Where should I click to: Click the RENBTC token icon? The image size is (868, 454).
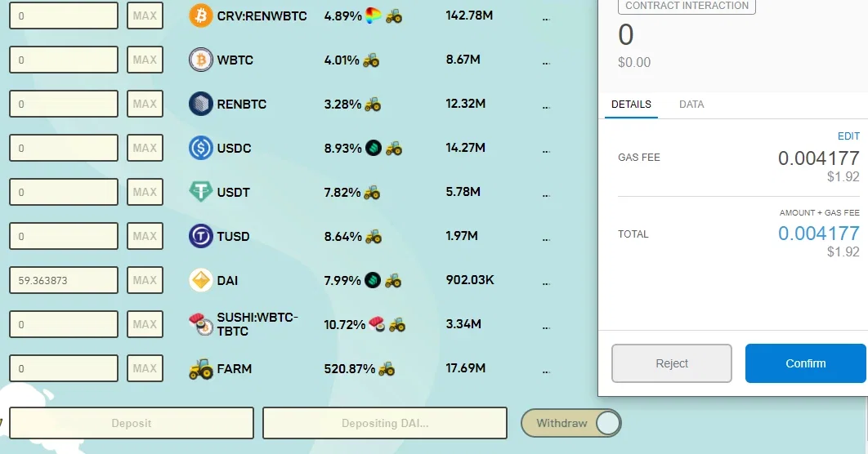(x=200, y=104)
